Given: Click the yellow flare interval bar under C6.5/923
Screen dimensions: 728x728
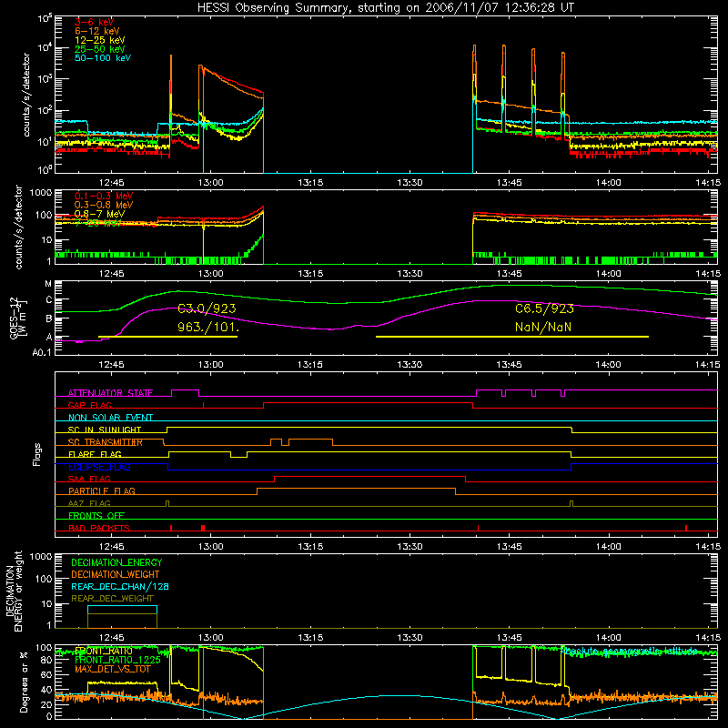Looking at the screenshot, I should point(512,337).
